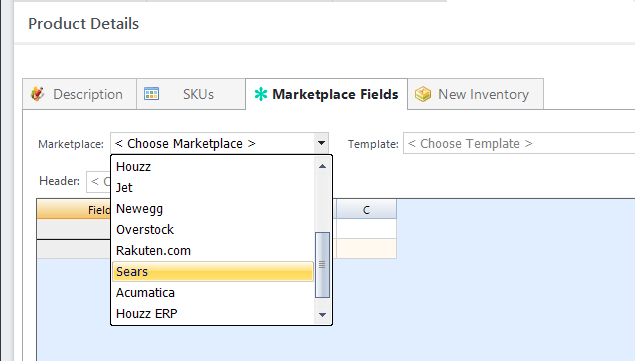The image size is (635, 361).
Task: Choose Jet in the marketplace list
Action: (x=213, y=188)
